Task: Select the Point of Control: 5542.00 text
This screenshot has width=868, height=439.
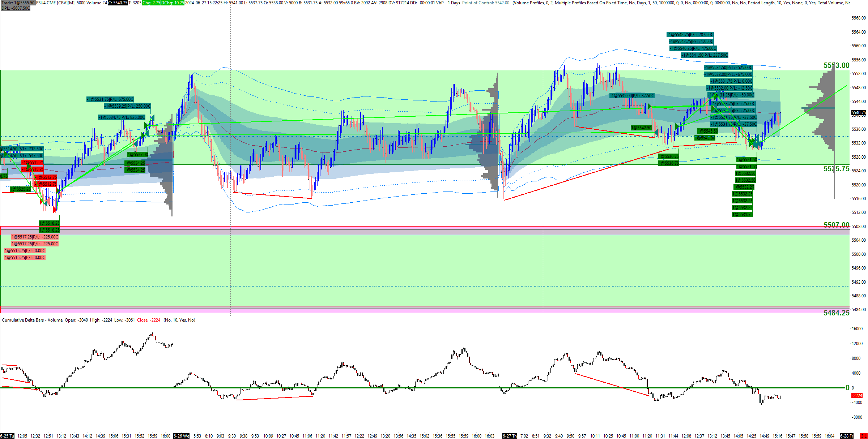Action: coord(485,3)
